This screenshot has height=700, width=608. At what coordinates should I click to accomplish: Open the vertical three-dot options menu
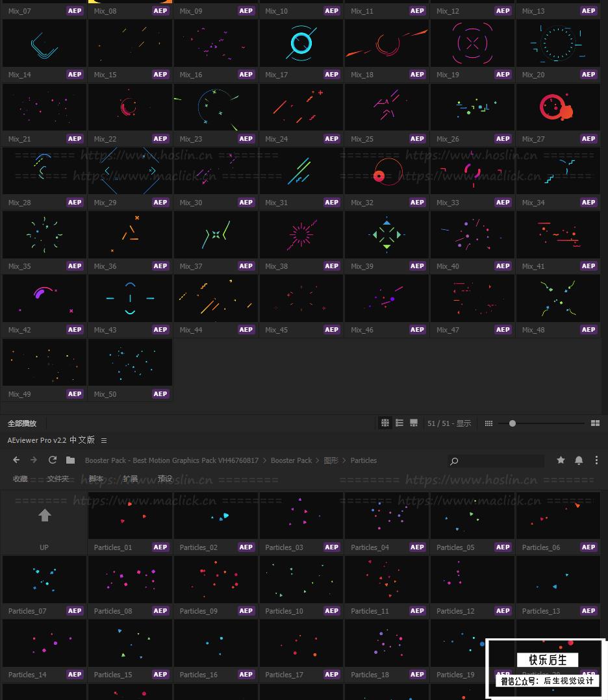[x=596, y=460]
